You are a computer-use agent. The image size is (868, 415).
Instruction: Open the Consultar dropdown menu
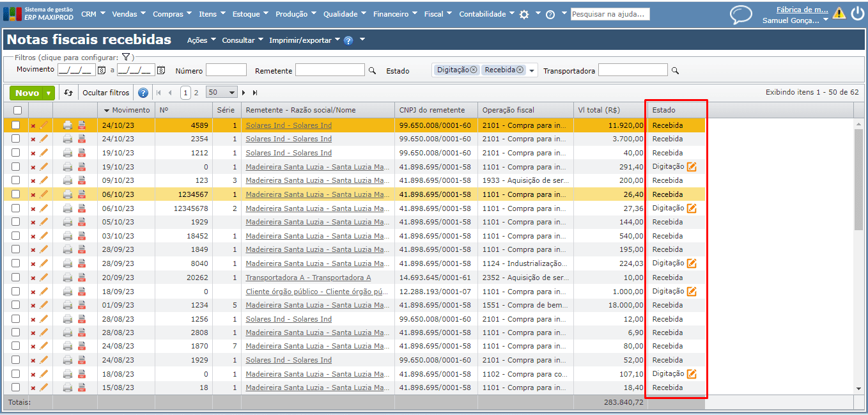point(242,40)
